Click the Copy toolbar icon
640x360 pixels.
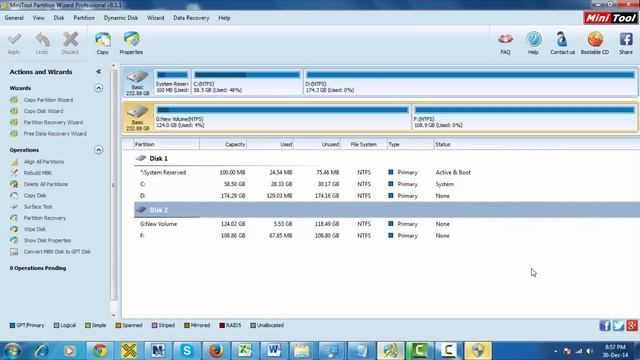[x=102, y=43]
